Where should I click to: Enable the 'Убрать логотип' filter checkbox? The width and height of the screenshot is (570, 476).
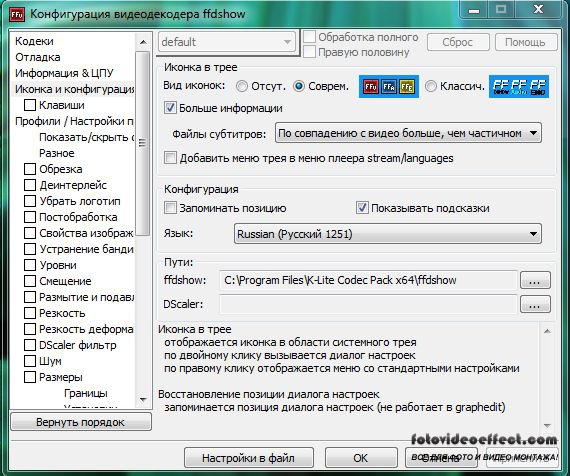tap(30, 201)
